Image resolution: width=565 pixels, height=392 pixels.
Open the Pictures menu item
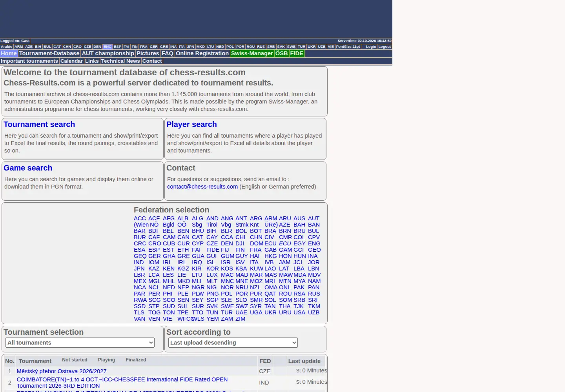[148, 53]
